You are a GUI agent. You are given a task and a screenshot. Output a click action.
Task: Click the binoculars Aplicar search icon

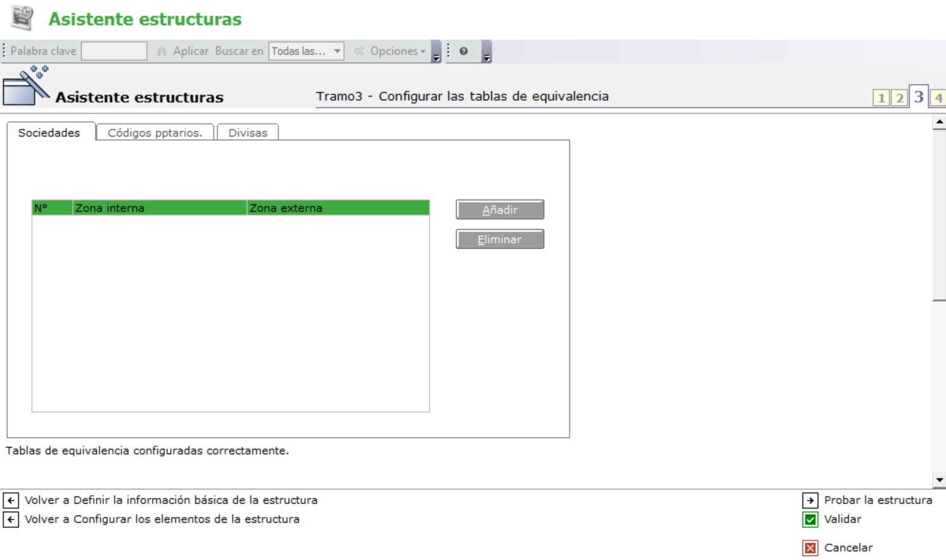(162, 51)
